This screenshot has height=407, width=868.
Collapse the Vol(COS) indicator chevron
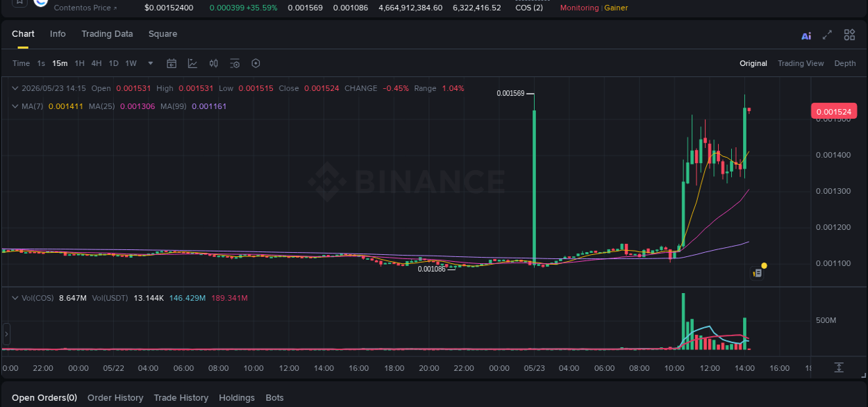point(15,298)
